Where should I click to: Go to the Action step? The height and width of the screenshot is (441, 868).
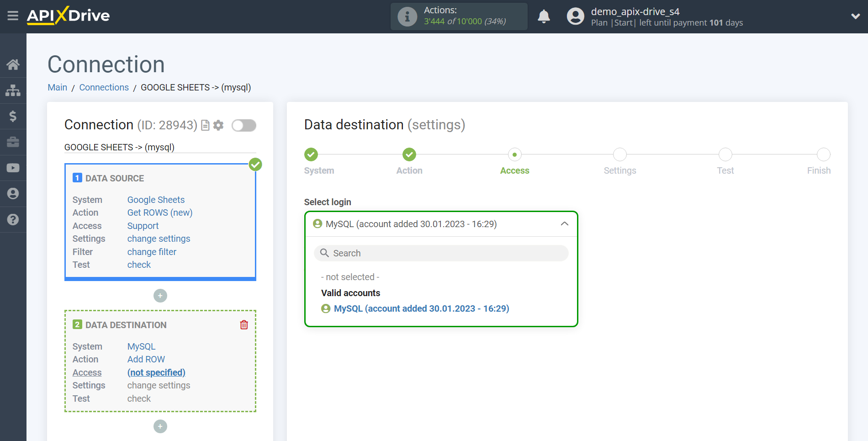[409, 154]
